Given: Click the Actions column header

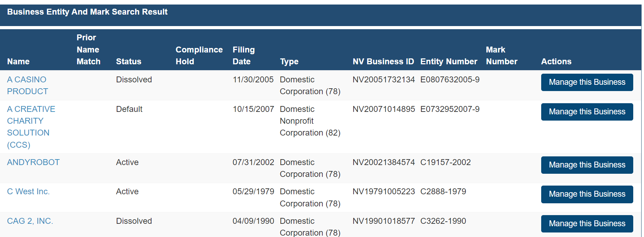Looking at the screenshot, I should (556, 62).
